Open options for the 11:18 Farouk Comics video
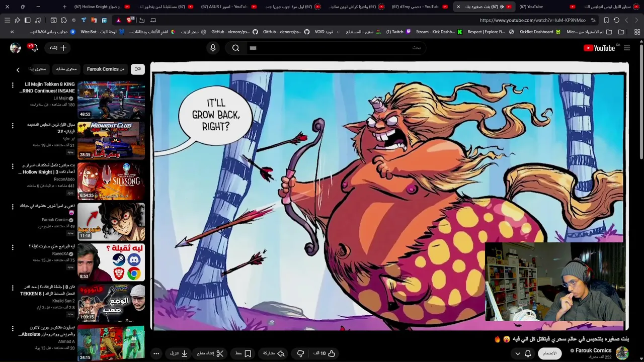 coord(13,207)
